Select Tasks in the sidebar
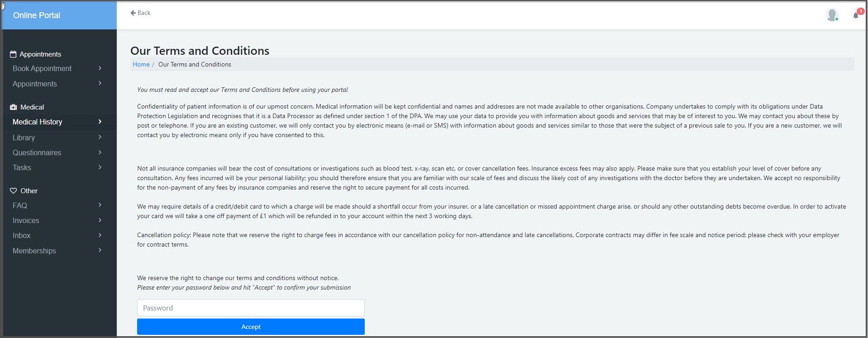The width and height of the screenshot is (868, 338). [x=22, y=167]
